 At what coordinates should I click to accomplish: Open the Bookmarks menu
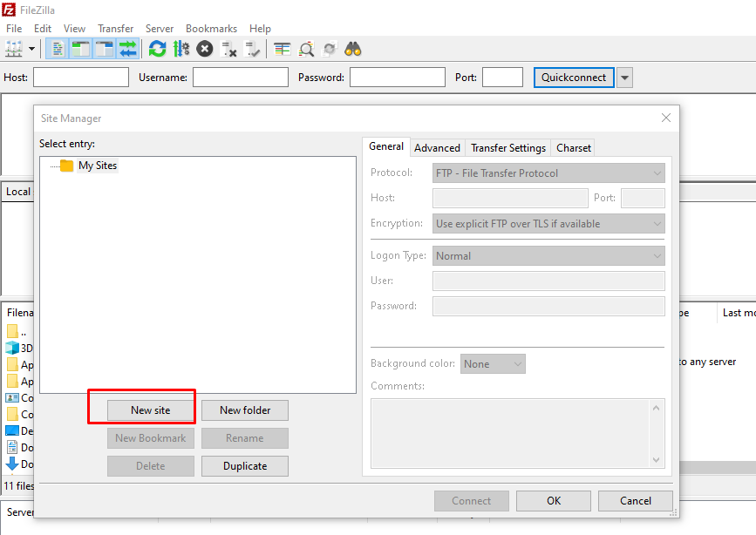point(211,29)
